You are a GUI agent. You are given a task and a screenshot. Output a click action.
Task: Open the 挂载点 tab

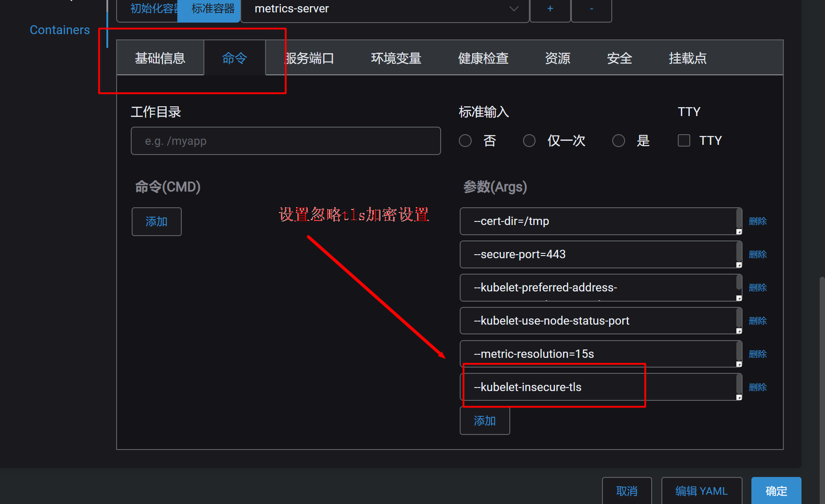[x=687, y=58]
